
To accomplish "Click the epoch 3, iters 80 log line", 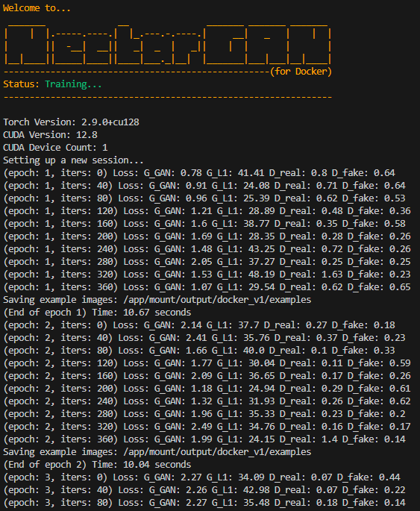I will [x=204, y=503].
